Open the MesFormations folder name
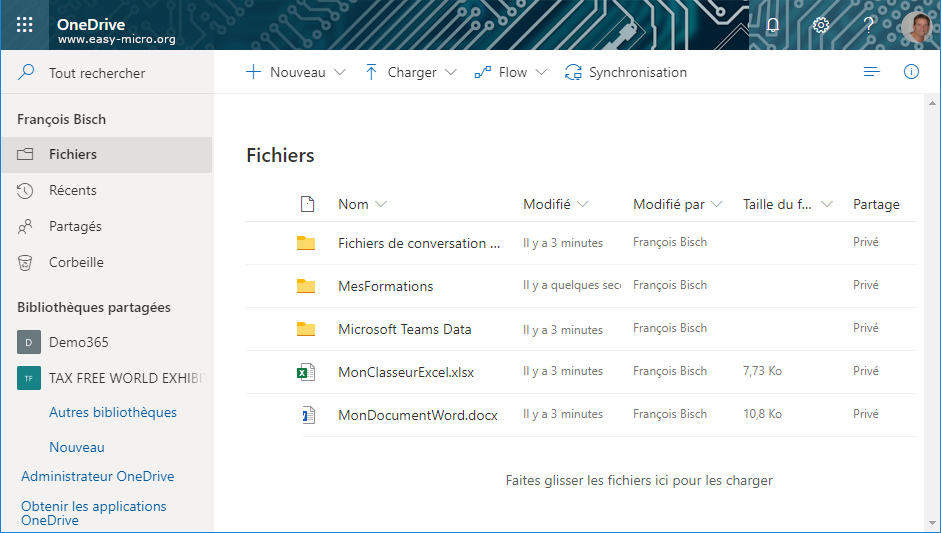941x533 pixels. [385, 286]
